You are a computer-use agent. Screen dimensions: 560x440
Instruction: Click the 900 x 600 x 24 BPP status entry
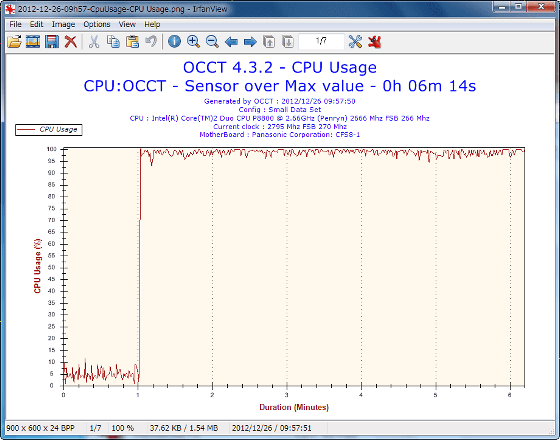pyautogui.click(x=40, y=428)
